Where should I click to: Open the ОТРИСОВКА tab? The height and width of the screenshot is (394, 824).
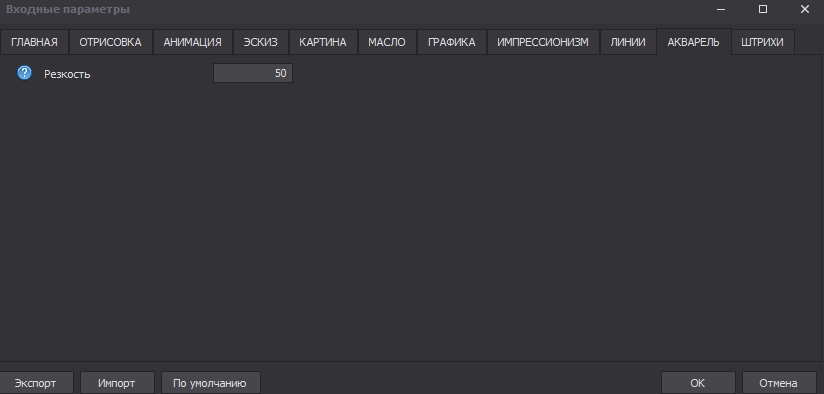click(x=110, y=42)
